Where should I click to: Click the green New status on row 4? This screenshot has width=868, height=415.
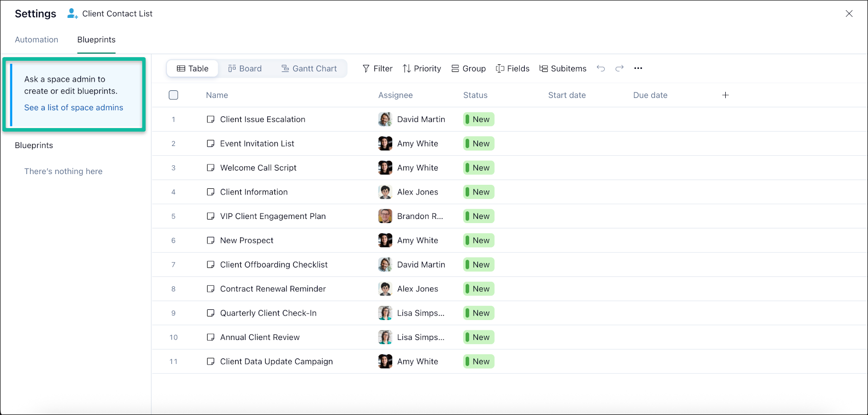point(479,192)
